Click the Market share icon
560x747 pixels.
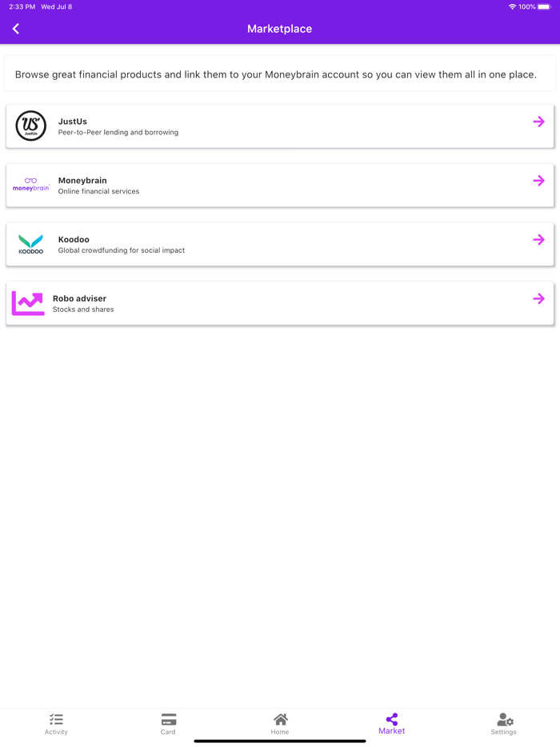(391, 718)
